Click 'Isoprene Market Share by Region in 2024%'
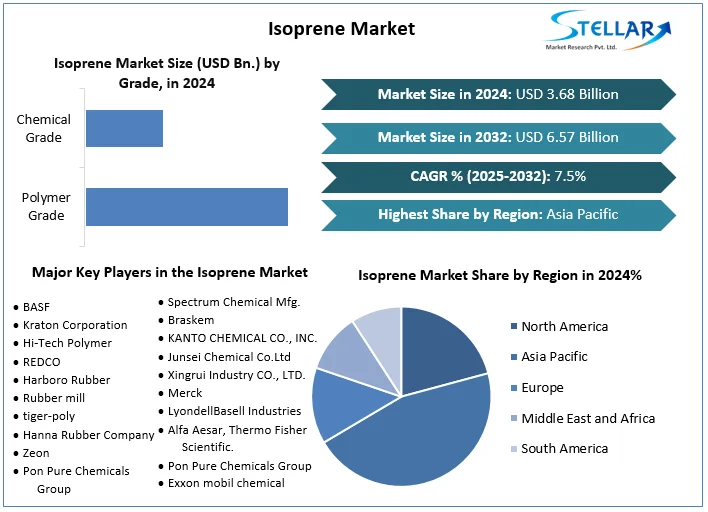Image resolution: width=708 pixels, height=512 pixels. [500, 275]
